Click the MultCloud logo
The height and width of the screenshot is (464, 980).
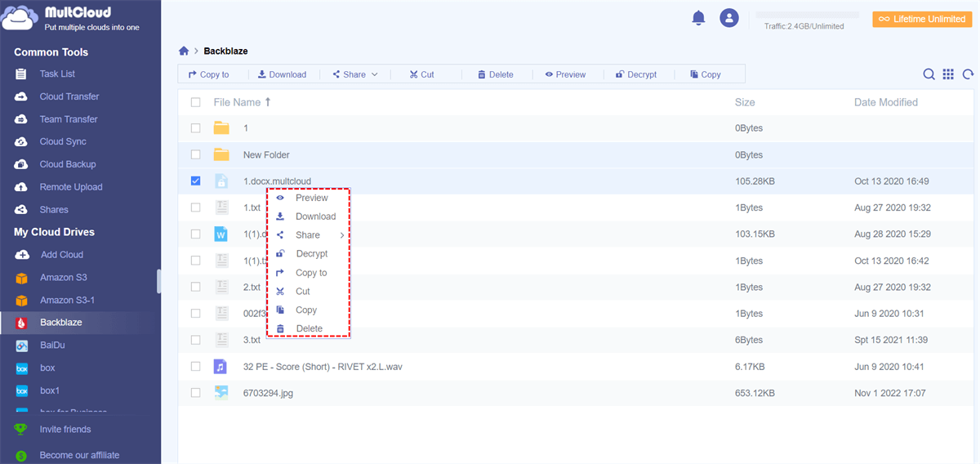71,18
